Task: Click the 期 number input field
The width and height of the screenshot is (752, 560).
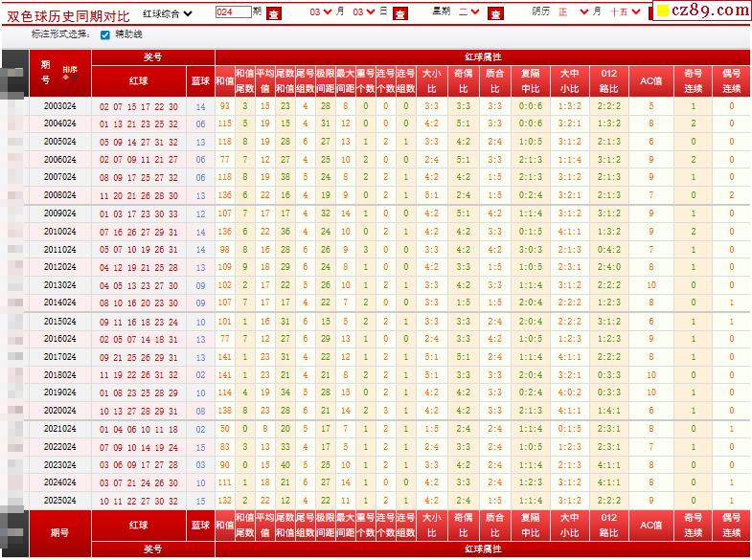Action: (x=233, y=12)
